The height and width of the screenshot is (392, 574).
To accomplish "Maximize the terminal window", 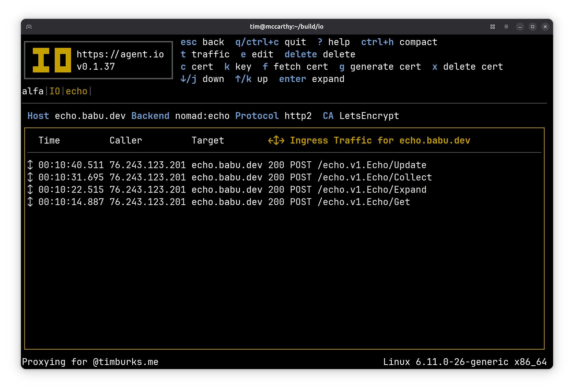I will (x=532, y=27).
